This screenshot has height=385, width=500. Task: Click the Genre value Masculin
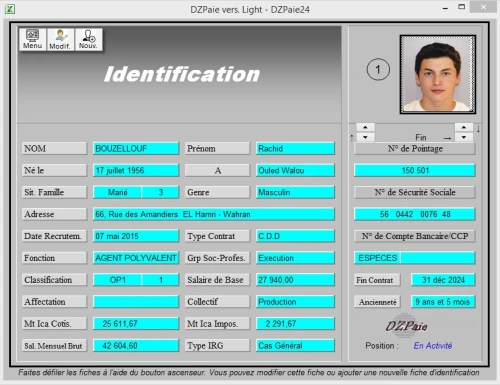pos(295,192)
